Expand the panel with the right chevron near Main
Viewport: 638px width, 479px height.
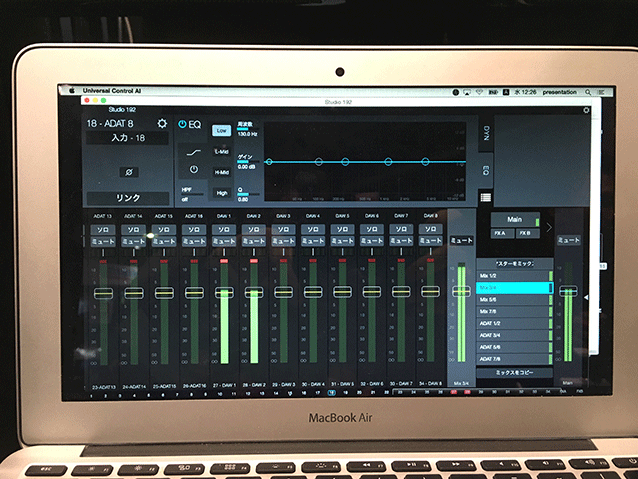[549, 227]
